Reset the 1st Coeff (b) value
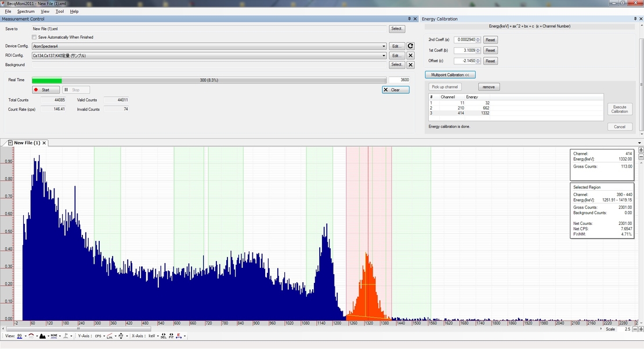 click(x=490, y=50)
